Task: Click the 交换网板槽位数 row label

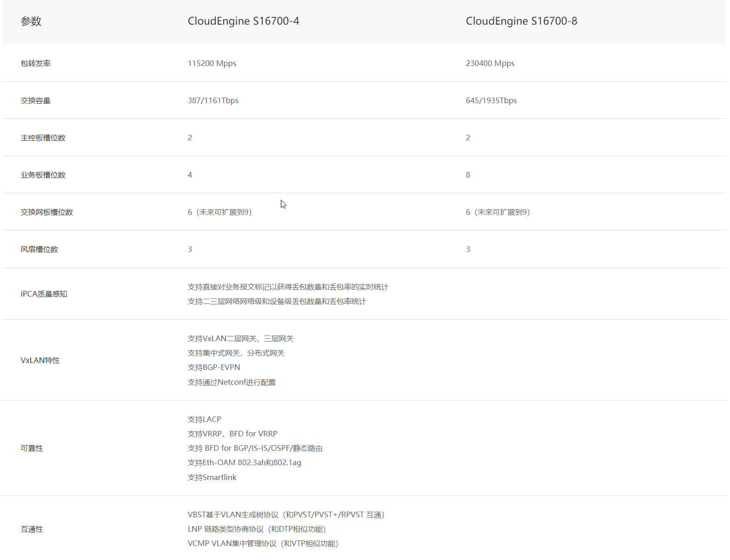Action: (x=47, y=212)
